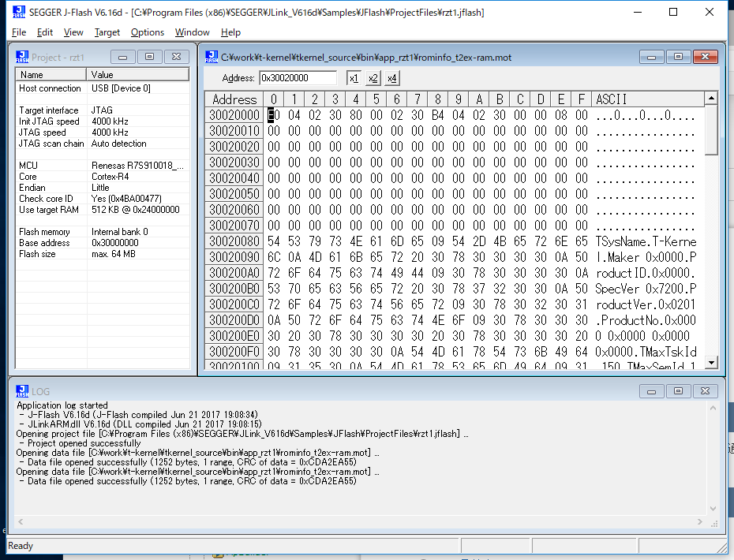Click the Name column header in Project panel

point(51,75)
